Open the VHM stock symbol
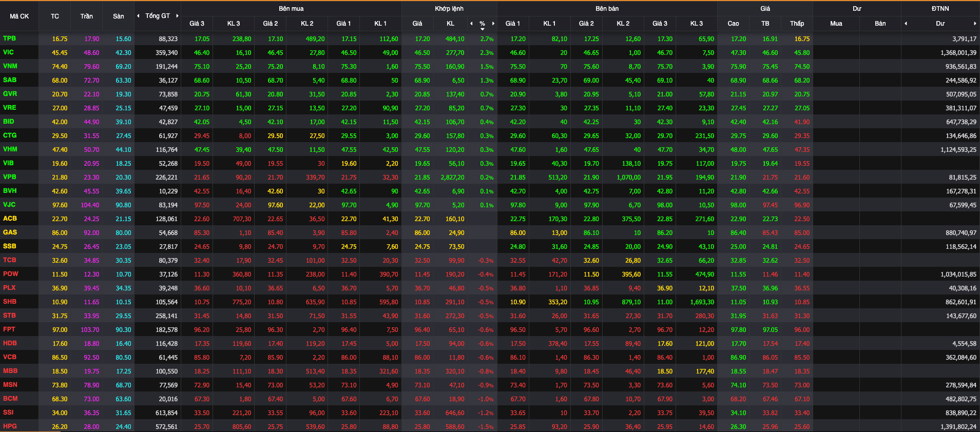The width and height of the screenshot is (980, 432). coord(10,149)
